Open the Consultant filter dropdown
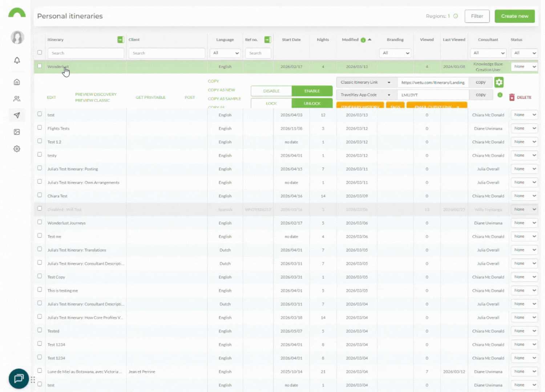The height and width of the screenshot is (392, 545). click(x=488, y=53)
